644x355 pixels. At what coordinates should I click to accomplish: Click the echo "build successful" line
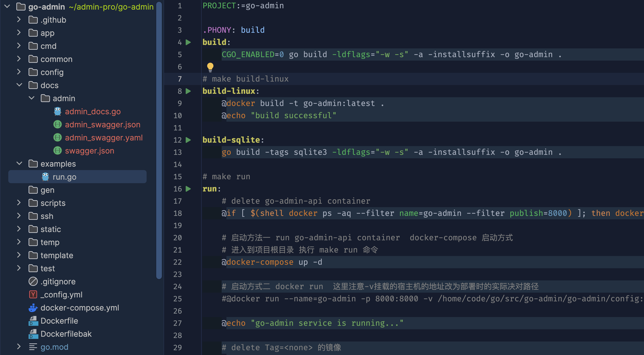click(279, 116)
